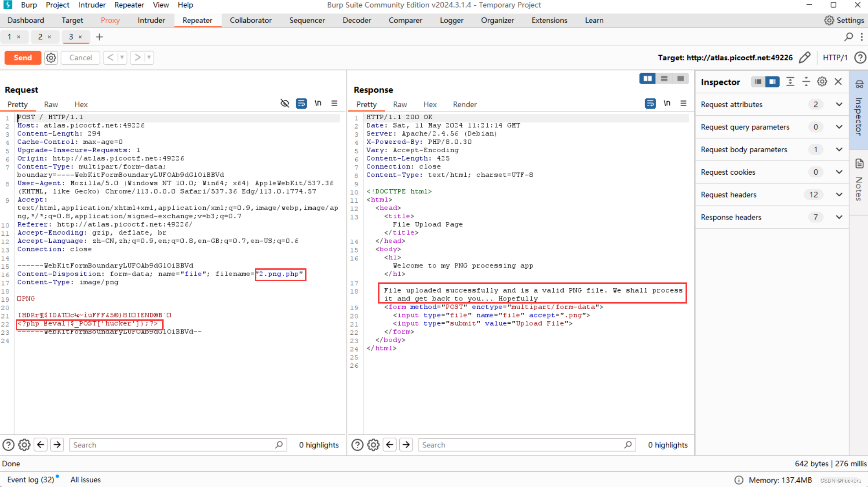
Task: Click the Collaborator menu tab
Action: [x=250, y=20]
